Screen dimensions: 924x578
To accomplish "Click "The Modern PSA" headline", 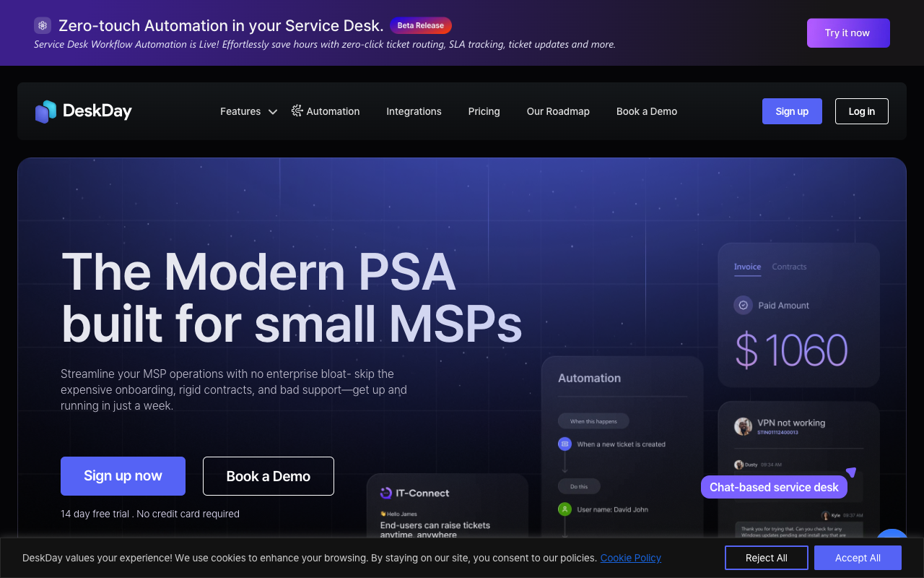I will point(258,271).
